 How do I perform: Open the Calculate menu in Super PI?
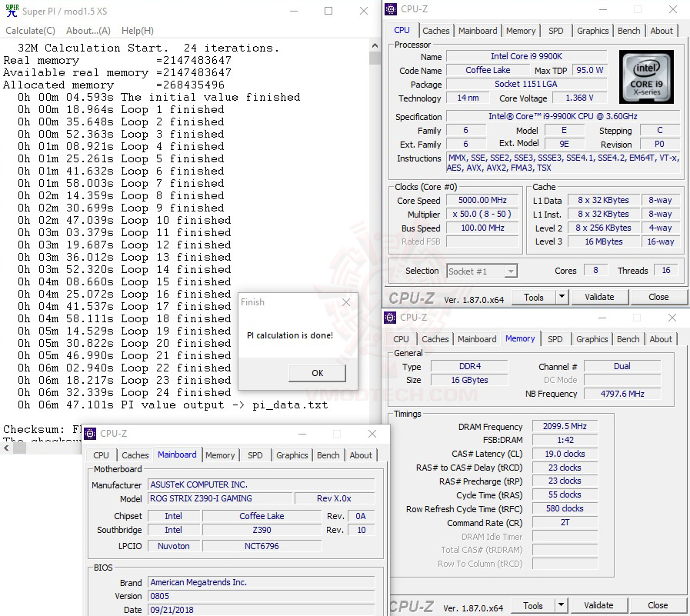(x=30, y=30)
